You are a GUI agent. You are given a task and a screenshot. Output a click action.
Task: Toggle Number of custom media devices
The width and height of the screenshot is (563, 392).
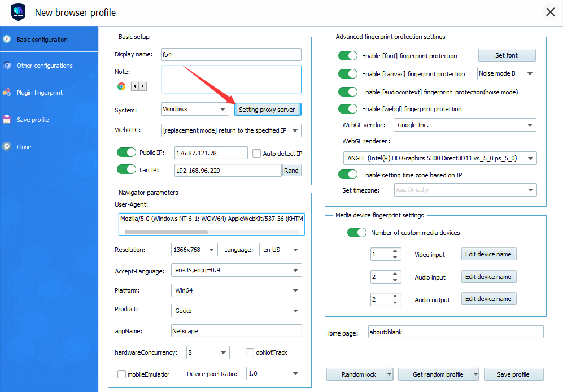pos(356,233)
